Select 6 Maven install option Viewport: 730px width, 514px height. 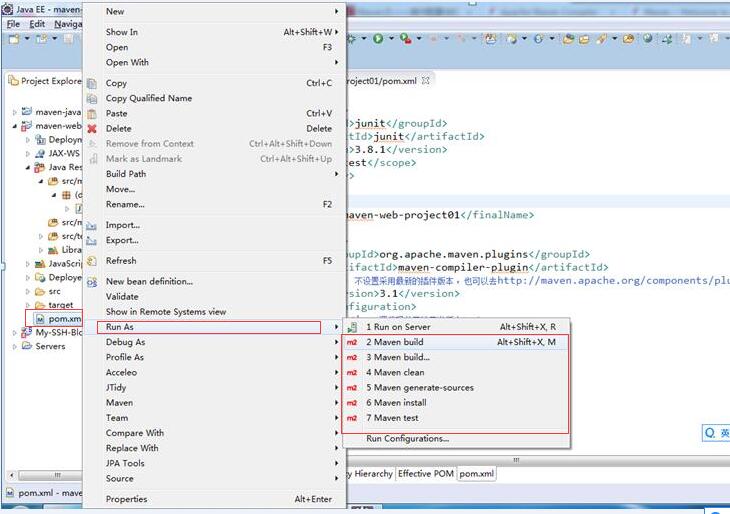click(x=456, y=403)
